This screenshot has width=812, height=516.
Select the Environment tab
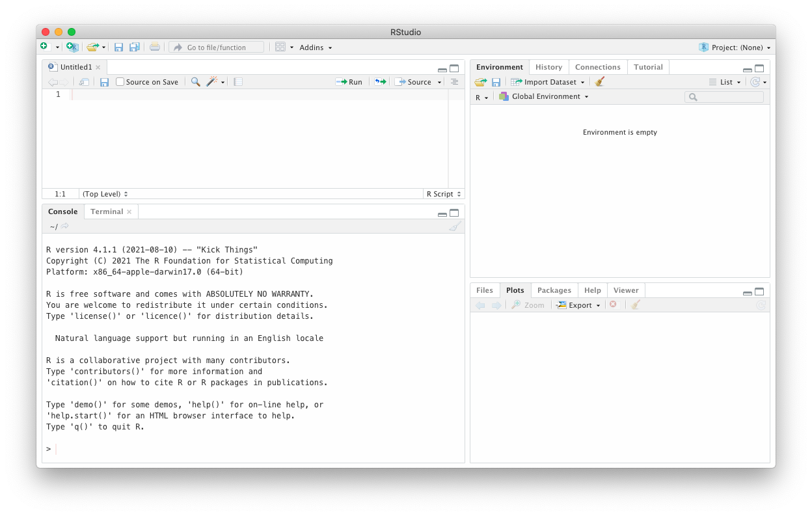point(500,67)
